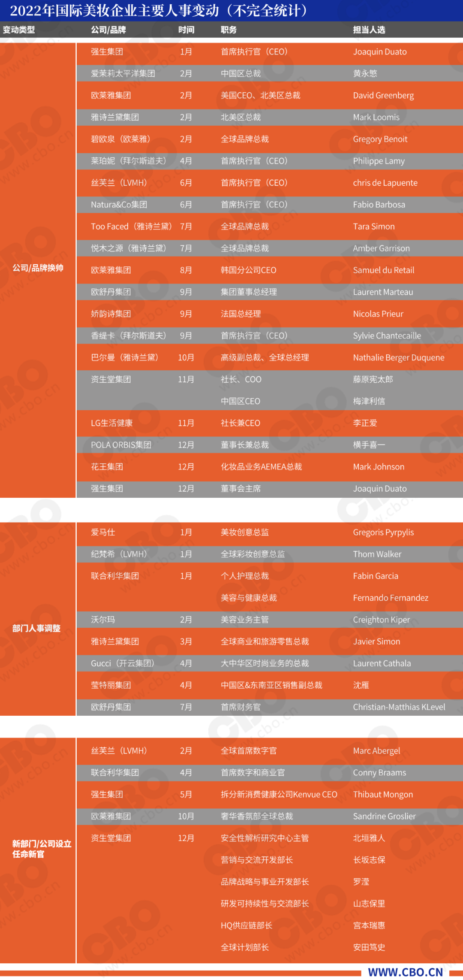Click the name "Samuel du Retail"
This screenshot has height=980, width=463.
(384, 270)
